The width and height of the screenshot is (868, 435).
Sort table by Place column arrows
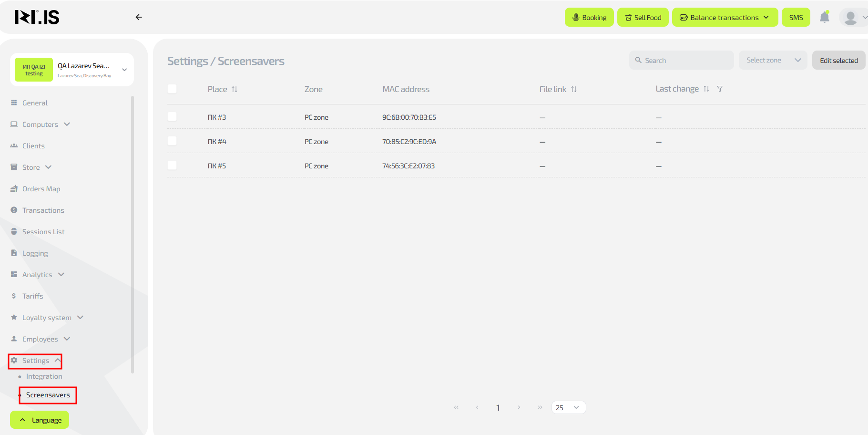235,89
